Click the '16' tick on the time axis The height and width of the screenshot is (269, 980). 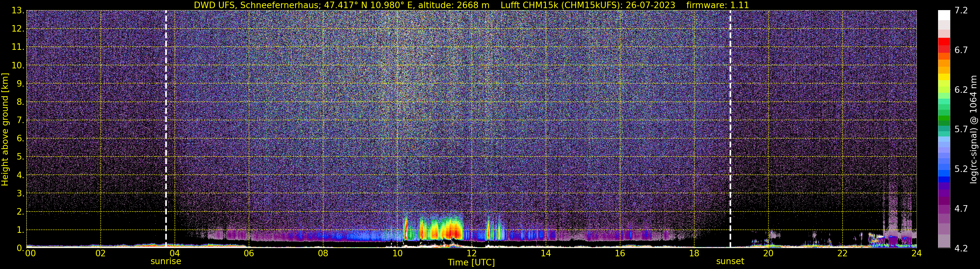(620, 254)
